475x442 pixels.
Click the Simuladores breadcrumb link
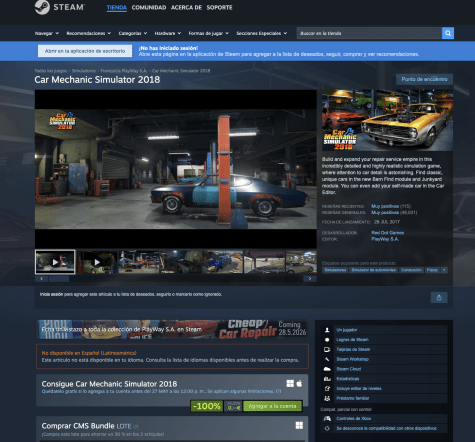coord(84,71)
